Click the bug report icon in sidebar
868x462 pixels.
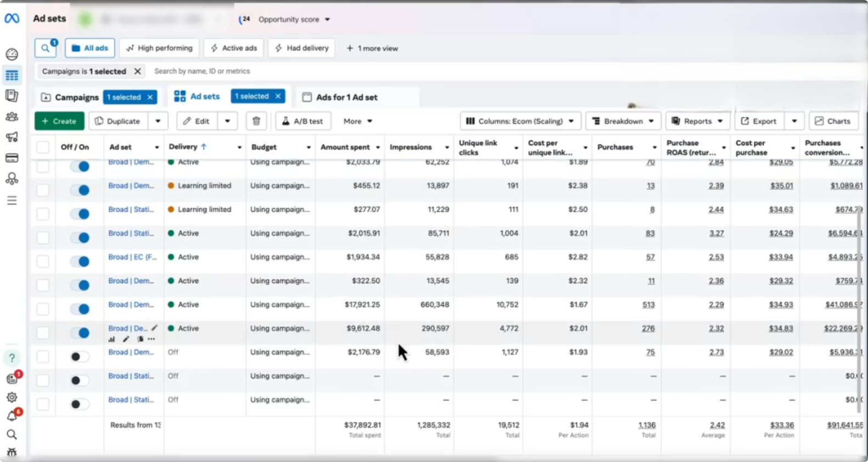(x=12, y=453)
